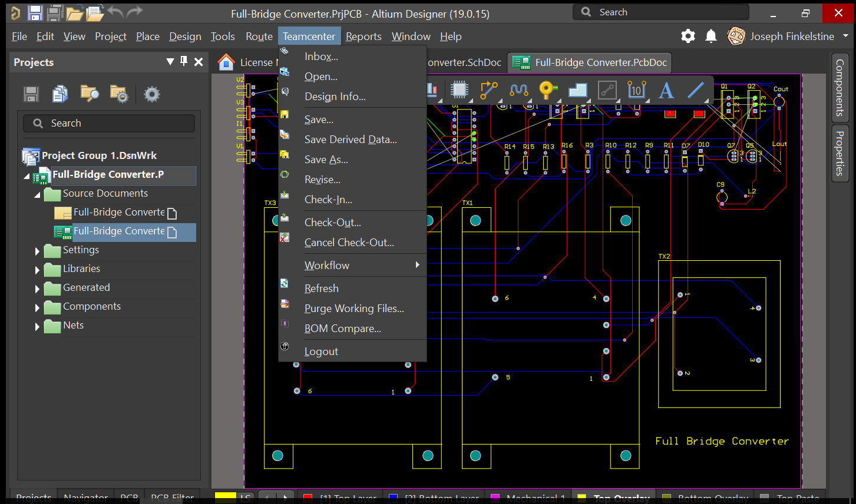Viewport: 856px width, 504px height.
Task: Click the Save All (print-like) title bar icon
Action: (55, 12)
